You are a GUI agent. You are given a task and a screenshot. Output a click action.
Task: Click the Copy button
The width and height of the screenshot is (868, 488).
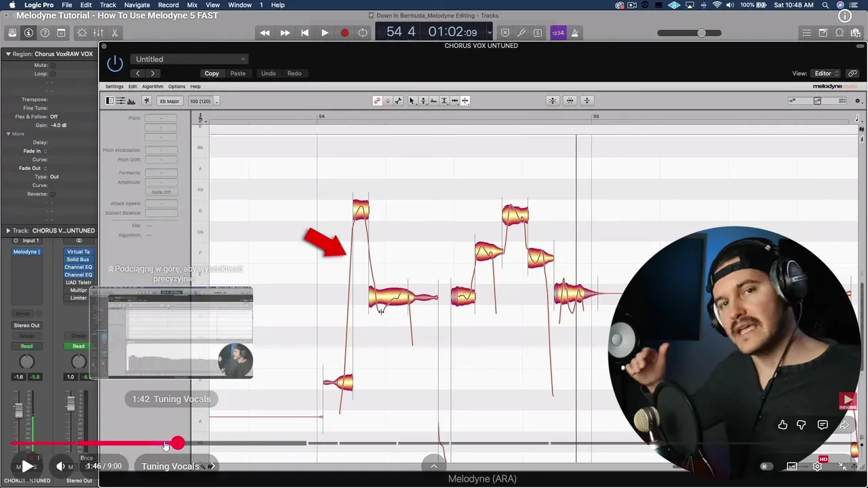coord(212,73)
